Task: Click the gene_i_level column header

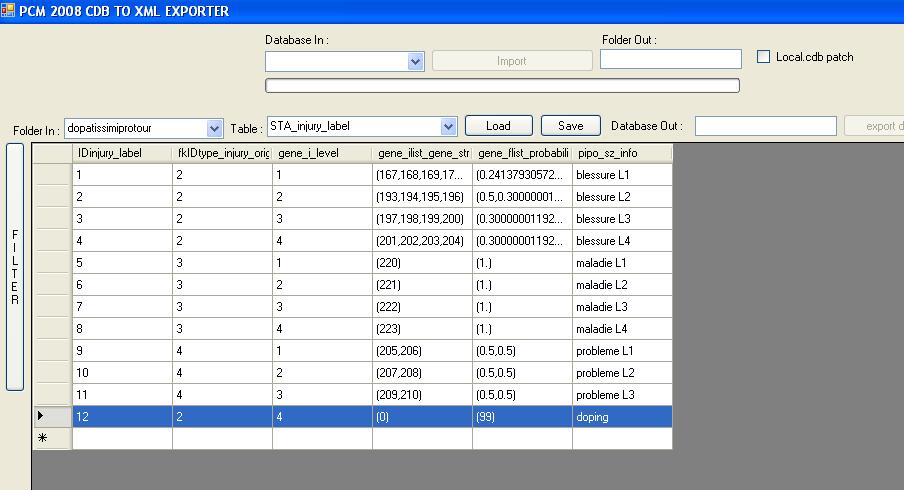Action: coord(322,153)
